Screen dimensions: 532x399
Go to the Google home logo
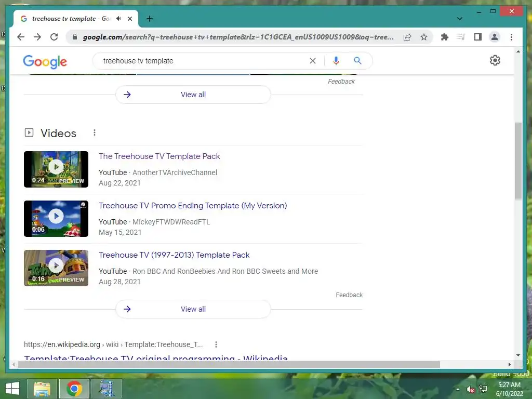[45, 61]
